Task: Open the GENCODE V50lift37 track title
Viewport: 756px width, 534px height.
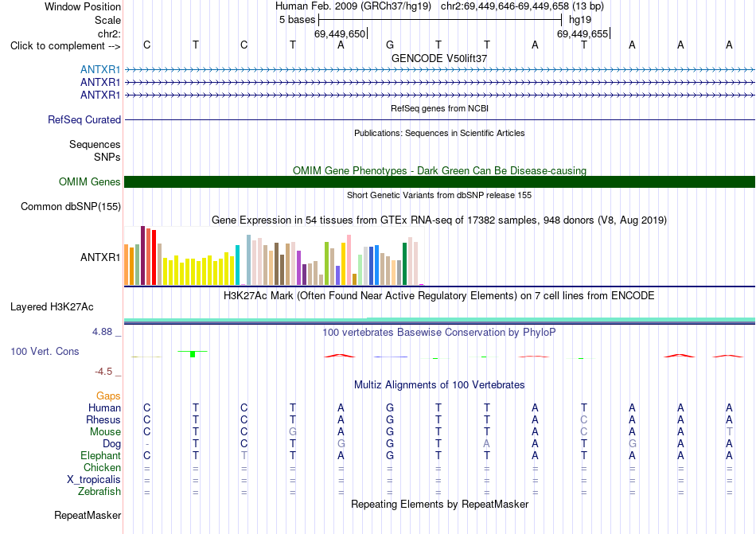Action: [x=439, y=58]
